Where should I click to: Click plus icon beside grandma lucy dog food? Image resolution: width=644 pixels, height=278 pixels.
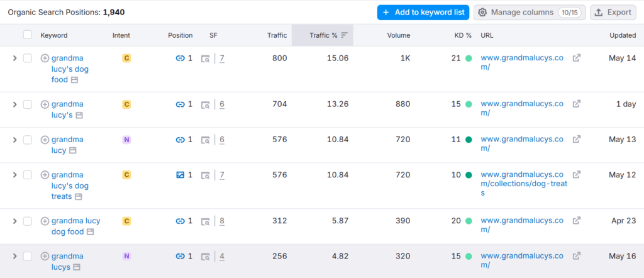coord(45,221)
